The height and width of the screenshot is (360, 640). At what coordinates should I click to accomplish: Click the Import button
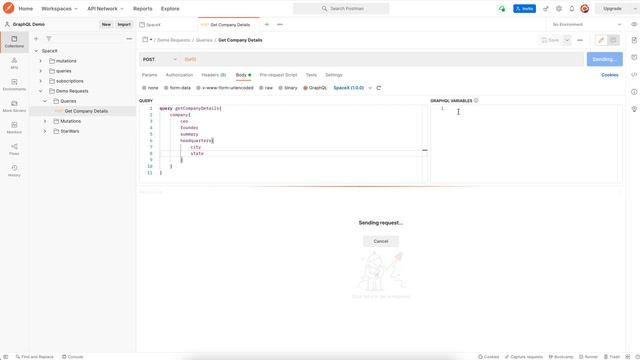pos(124,24)
